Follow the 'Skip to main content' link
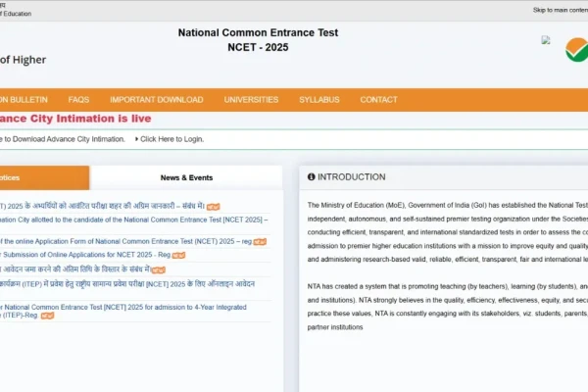Viewport: 588px width, 392px height. pyautogui.click(x=560, y=10)
